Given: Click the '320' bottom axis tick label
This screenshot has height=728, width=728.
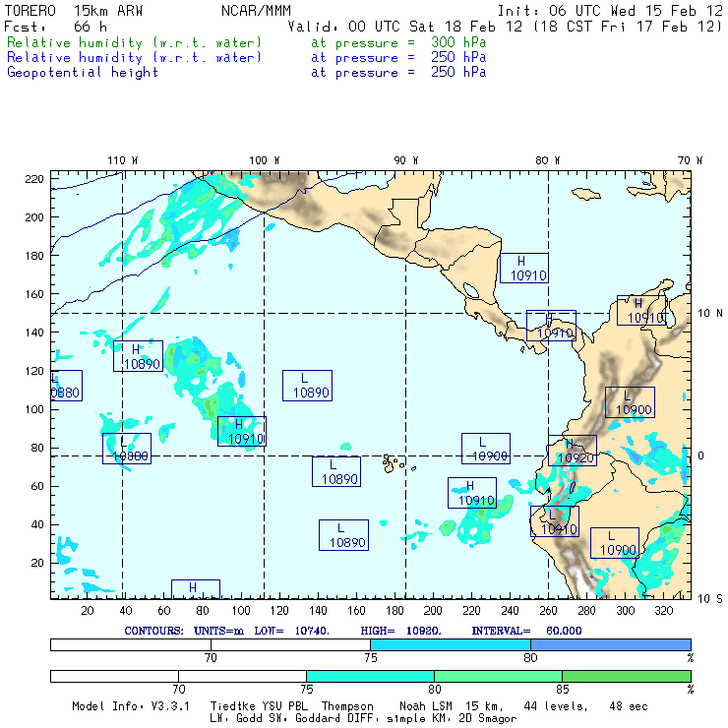Looking at the screenshot, I should [663, 611].
